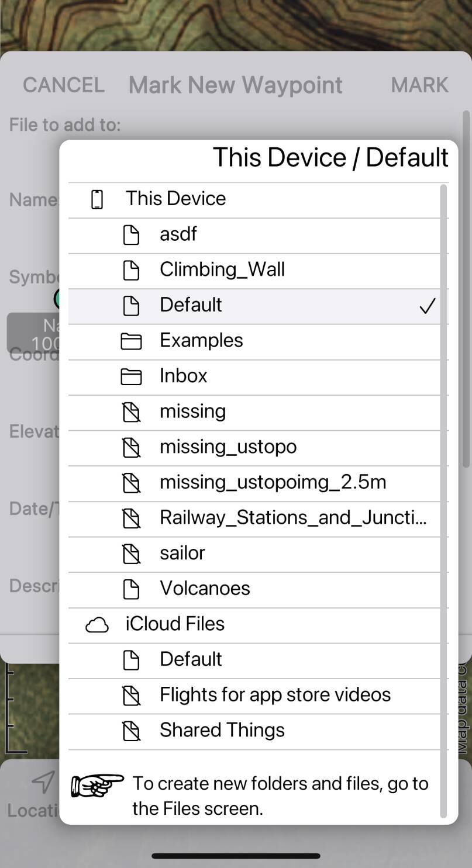This screenshot has width=472, height=868.
Task: Select the iCloud Files section header
Action: (x=175, y=624)
